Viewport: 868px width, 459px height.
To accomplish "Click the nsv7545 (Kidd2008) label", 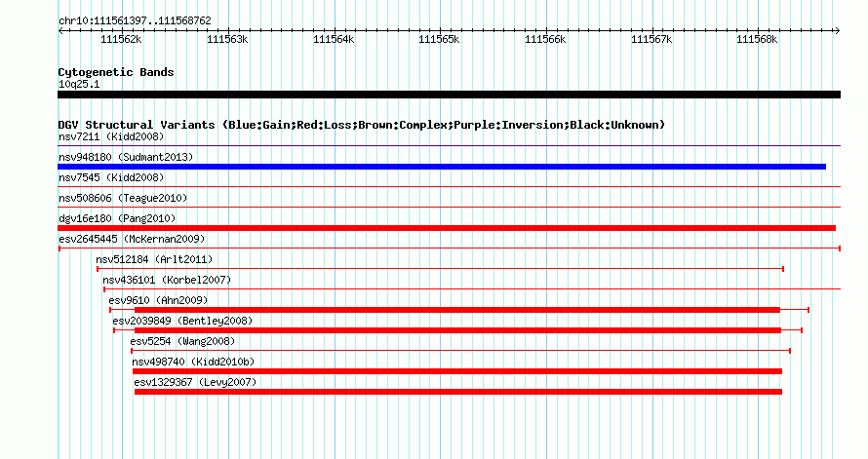I will click(x=111, y=177).
